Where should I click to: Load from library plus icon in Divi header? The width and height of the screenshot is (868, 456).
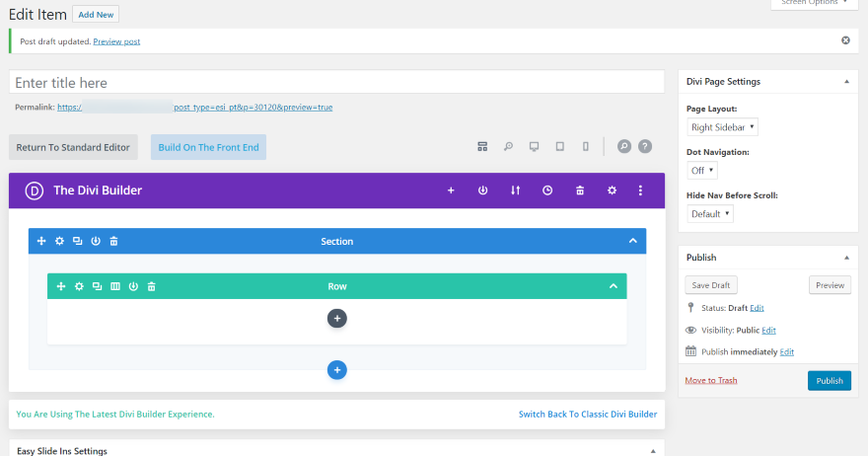tap(451, 190)
